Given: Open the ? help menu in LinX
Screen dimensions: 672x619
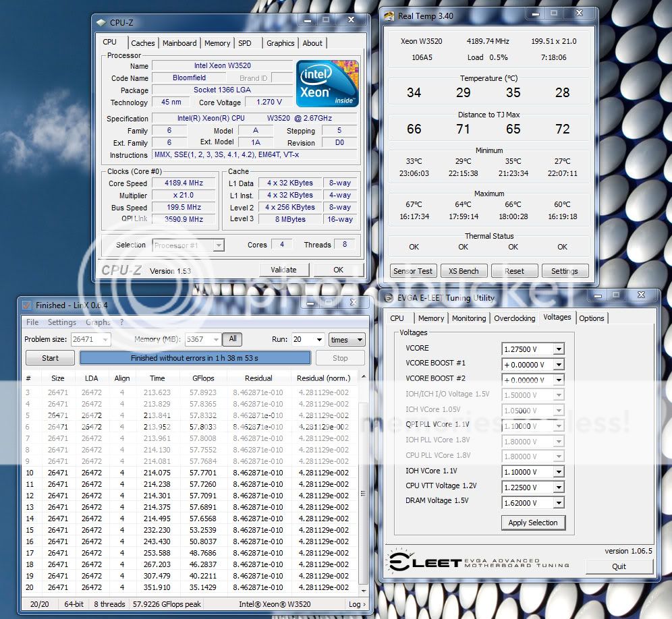Looking at the screenshot, I should pyautogui.click(x=121, y=322).
